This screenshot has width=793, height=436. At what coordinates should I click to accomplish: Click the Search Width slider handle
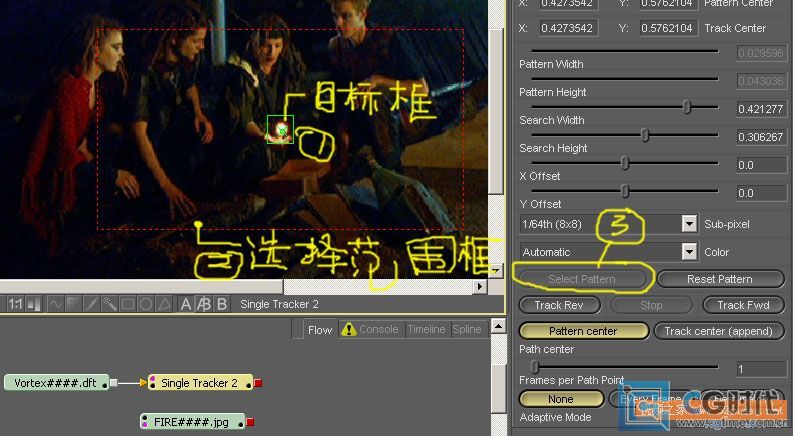point(687,107)
